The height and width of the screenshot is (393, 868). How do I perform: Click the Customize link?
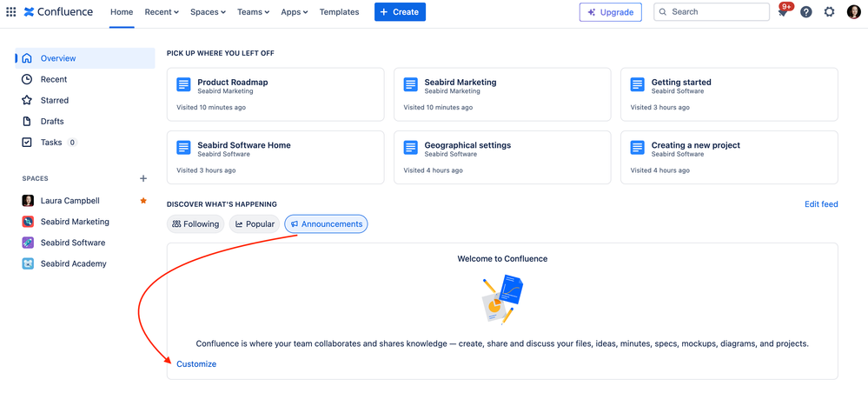tap(196, 364)
